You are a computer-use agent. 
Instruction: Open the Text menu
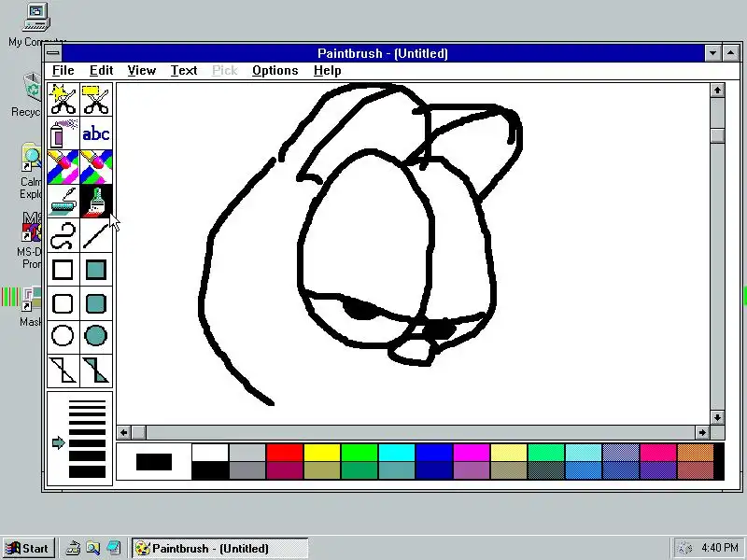click(x=184, y=71)
